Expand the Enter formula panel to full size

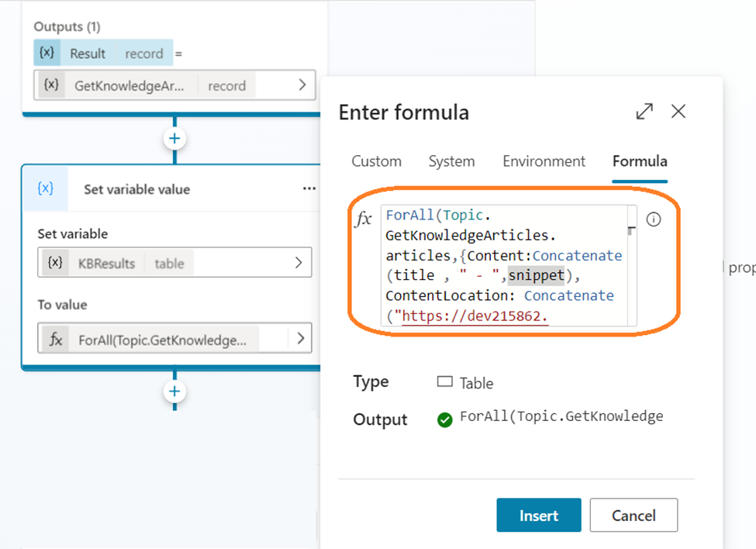[x=644, y=112]
